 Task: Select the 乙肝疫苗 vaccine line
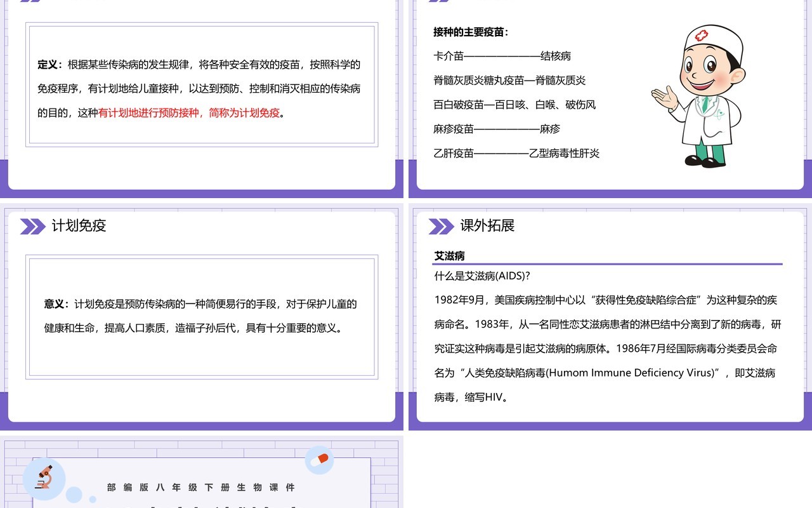click(516, 153)
